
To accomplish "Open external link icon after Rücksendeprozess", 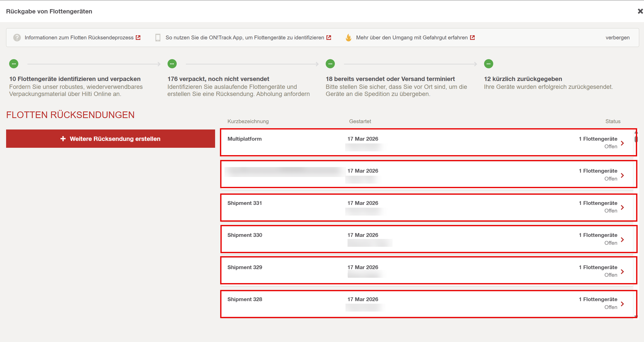I will [x=138, y=38].
